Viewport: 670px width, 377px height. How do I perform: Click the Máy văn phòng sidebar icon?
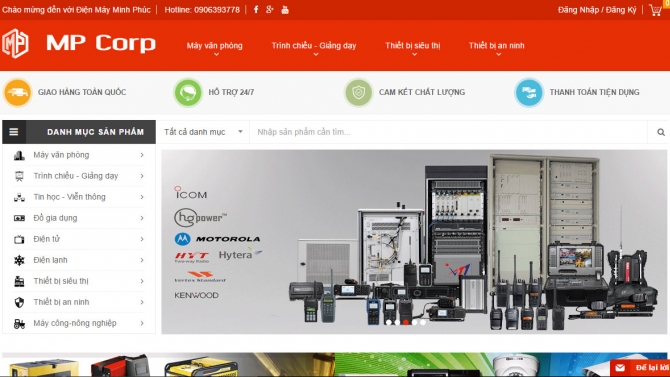click(19, 155)
